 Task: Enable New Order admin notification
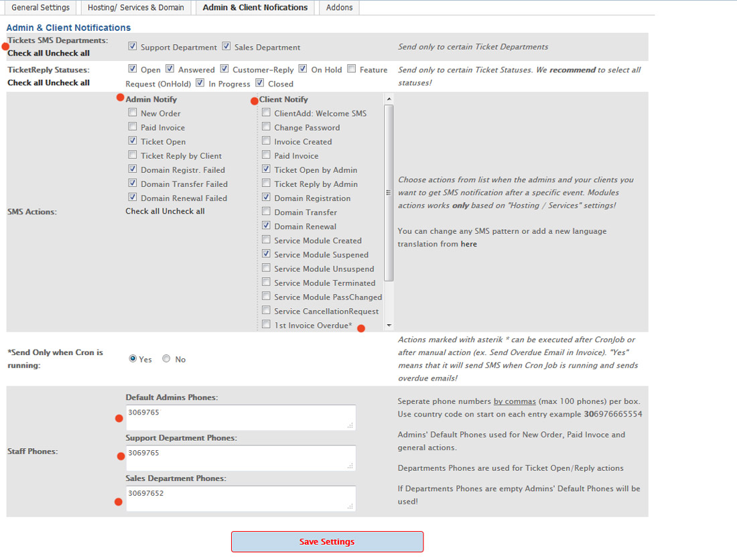tap(133, 113)
